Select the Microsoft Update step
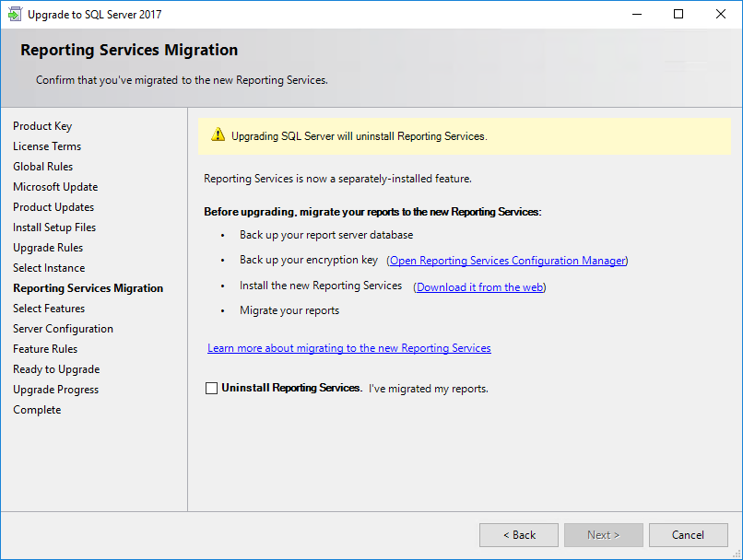 (55, 187)
